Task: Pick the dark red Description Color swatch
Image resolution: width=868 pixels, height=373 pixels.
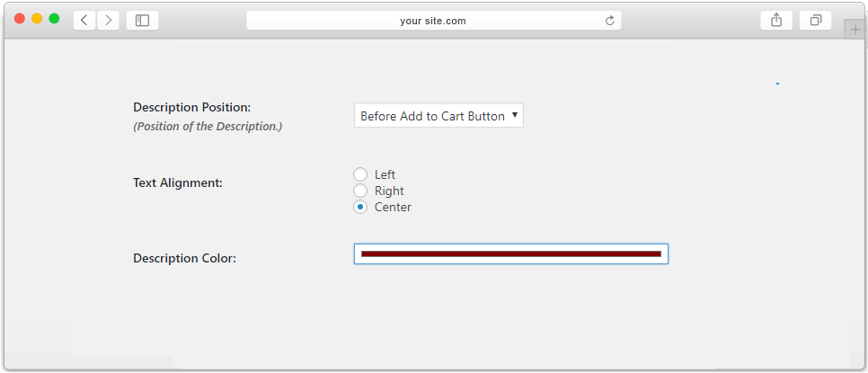Action: [x=511, y=253]
